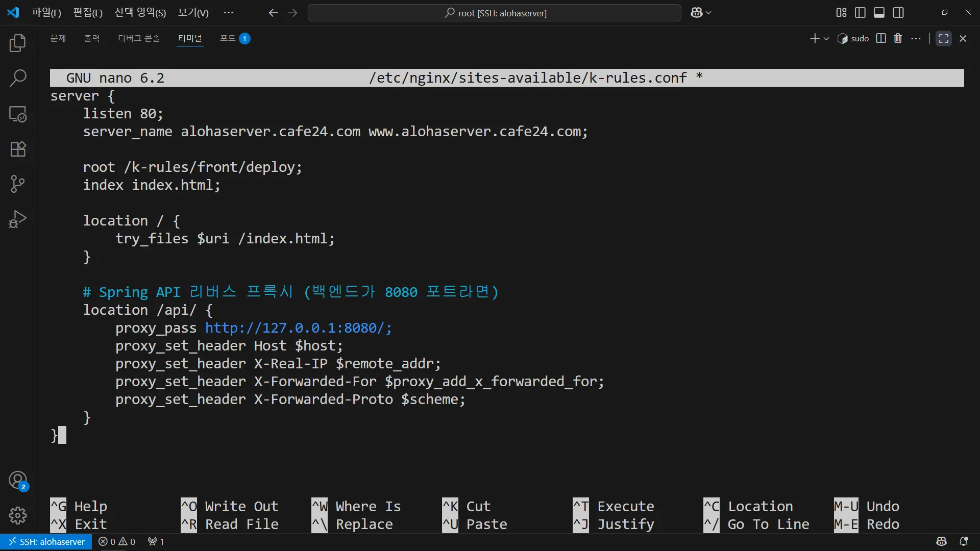Toggle primary side bar visibility
The height and width of the screenshot is (551, 980).
860,13
